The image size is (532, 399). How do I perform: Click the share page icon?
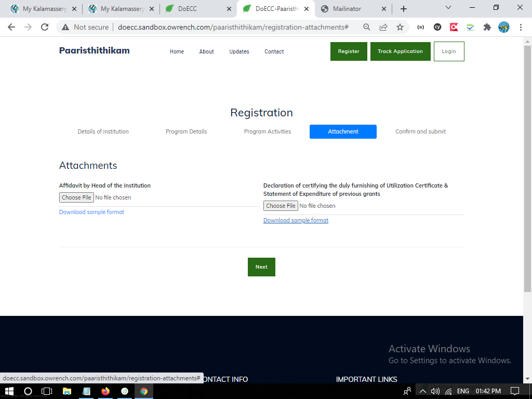coord(383,27)
